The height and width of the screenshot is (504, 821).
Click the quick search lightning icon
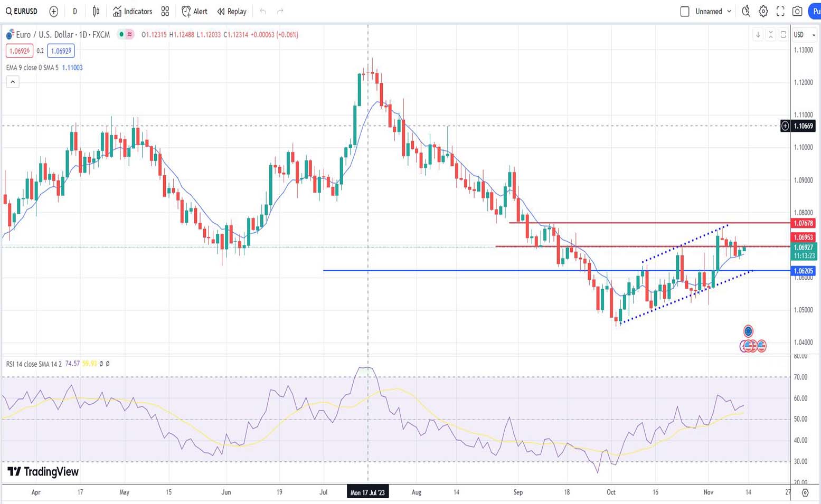pos(745,11)
